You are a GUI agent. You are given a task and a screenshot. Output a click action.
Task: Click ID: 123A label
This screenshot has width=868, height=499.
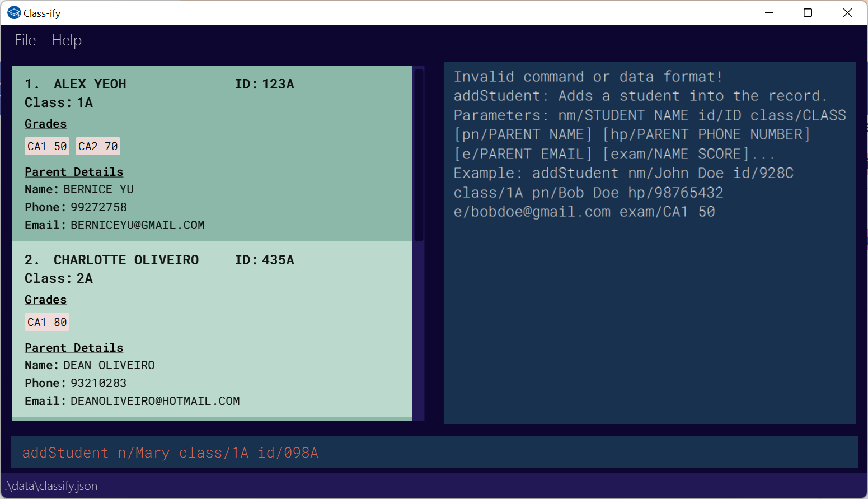265,84
